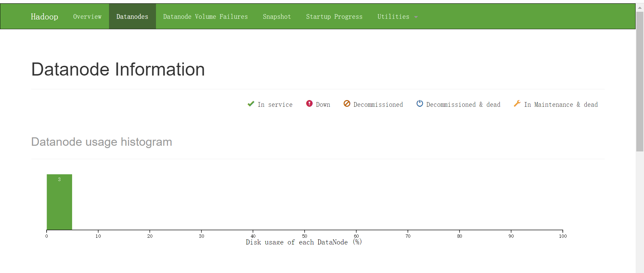Click the 100 tick label on the axis
Image resolution: width=644 pixels, height=273 pixels.
coord(563,236)
